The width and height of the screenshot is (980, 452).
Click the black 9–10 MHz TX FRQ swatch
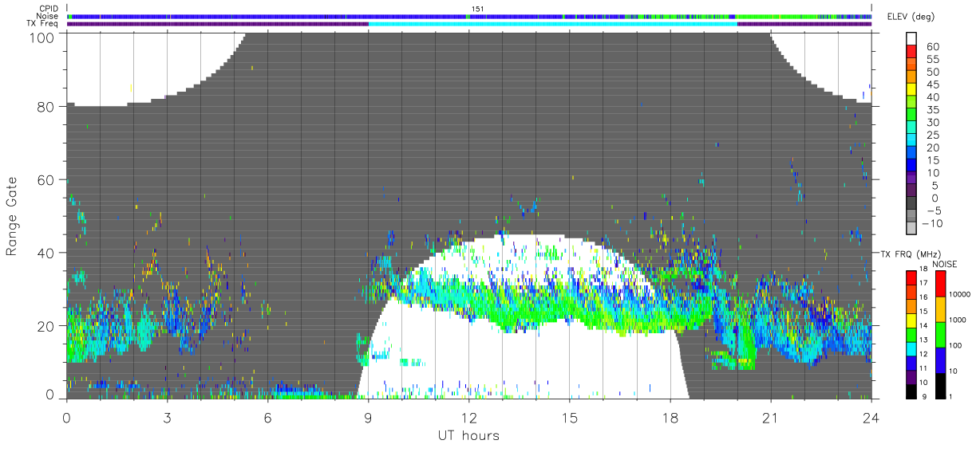911,390
